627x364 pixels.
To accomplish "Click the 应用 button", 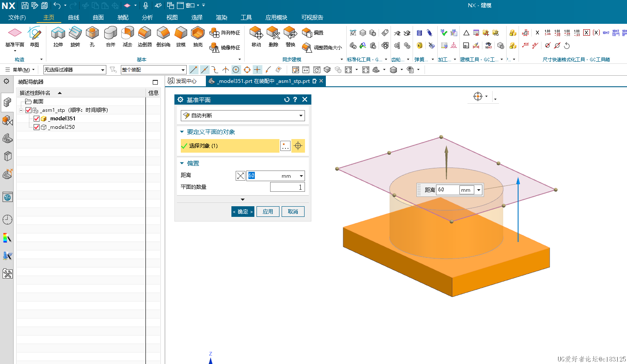I will coord(268,212).
